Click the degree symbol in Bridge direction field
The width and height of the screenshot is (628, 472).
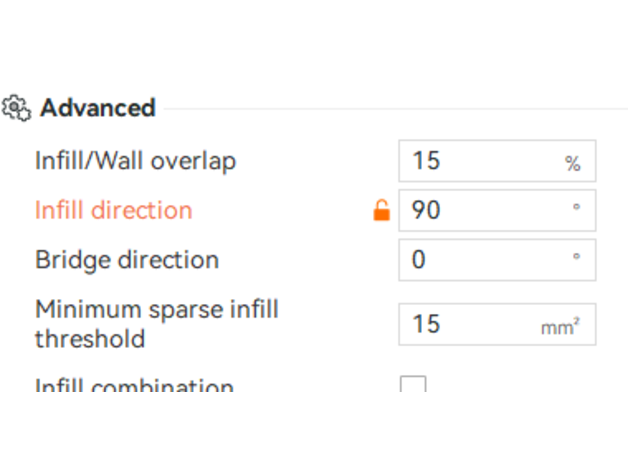tap(575, 257)
